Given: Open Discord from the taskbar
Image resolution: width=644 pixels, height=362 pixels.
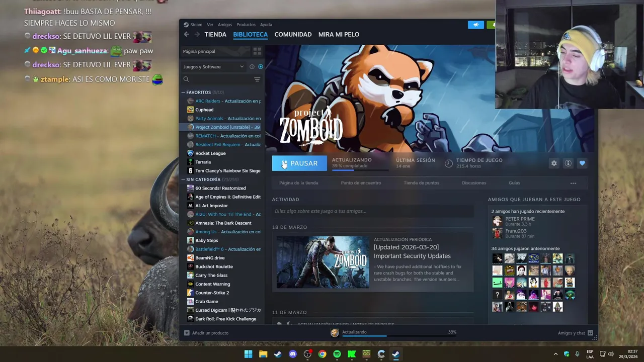Looking at the screenshot, I should (293, 354).
